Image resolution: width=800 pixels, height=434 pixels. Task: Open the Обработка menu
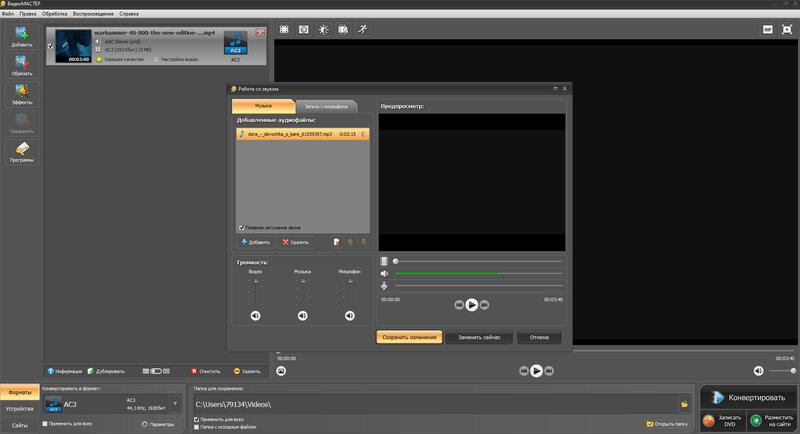tap(55, 14)
